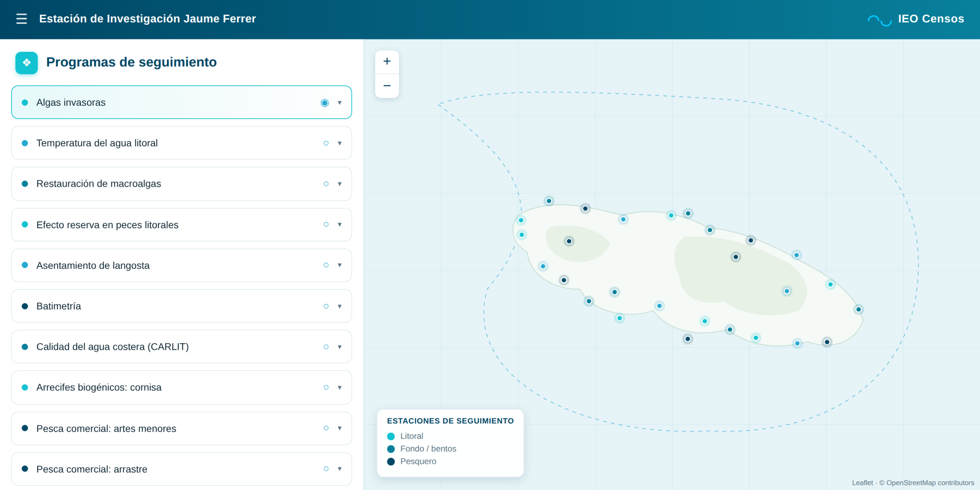Expand Pesca comercial: artes menores arrow

pyautogui.click(x=340, y=428)
